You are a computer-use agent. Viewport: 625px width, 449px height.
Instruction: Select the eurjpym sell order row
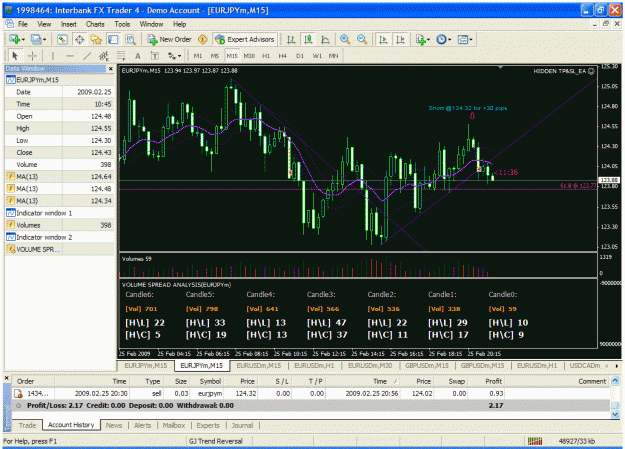[x=311, y=394]
